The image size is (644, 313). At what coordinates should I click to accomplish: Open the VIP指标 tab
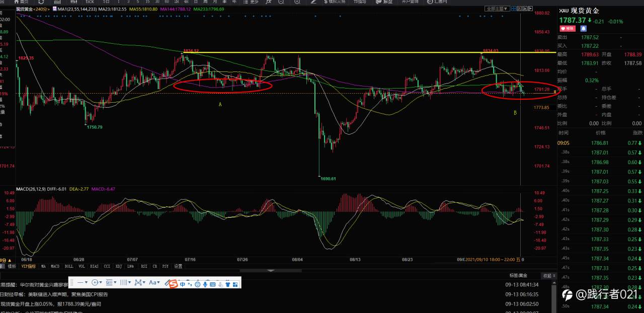click(29, 266)
